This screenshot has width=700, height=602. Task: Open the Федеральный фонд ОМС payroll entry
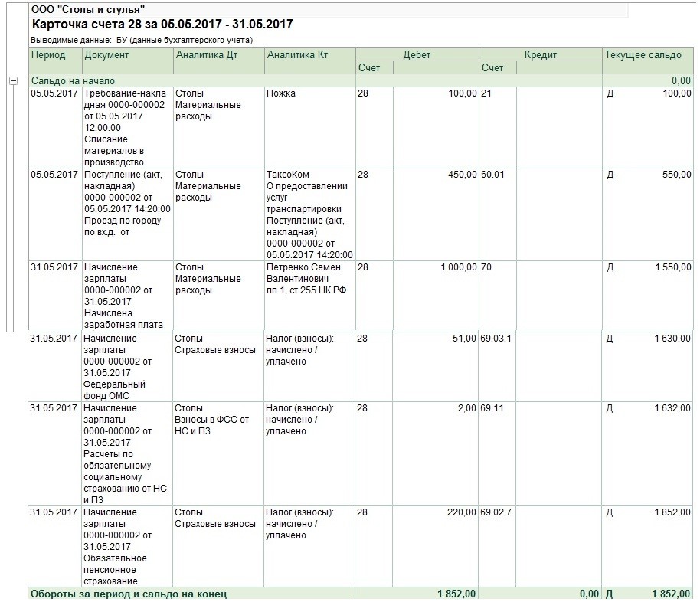pos(128,366)
